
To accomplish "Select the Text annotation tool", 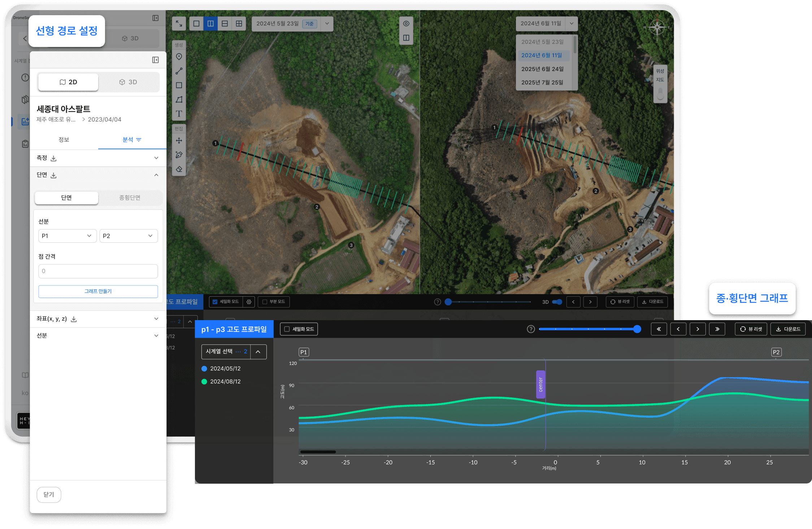I will pos(179,114).
